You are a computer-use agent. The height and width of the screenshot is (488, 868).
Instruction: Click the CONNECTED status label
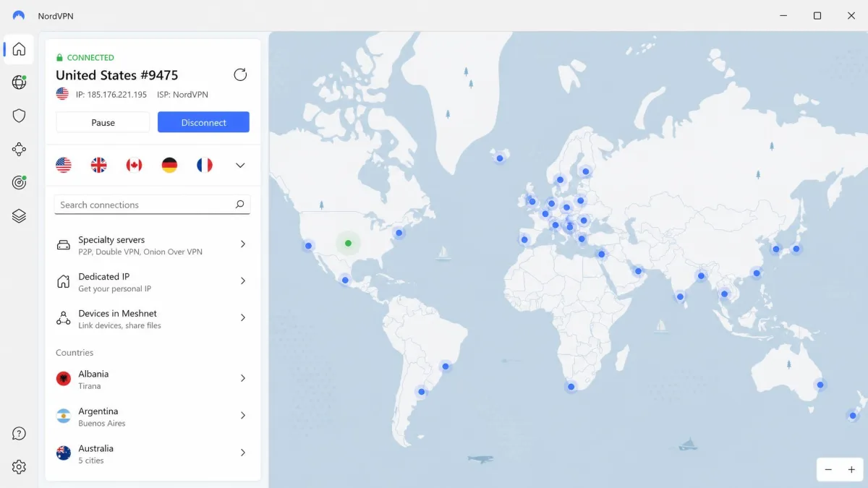pyautogui.click(x=90, y=58)
